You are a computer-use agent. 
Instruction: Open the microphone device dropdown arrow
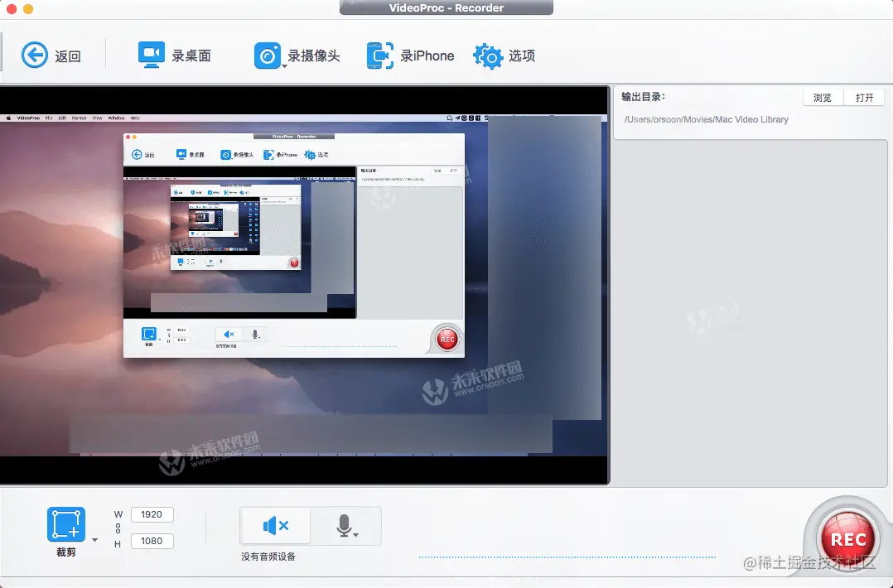(355, 535)
